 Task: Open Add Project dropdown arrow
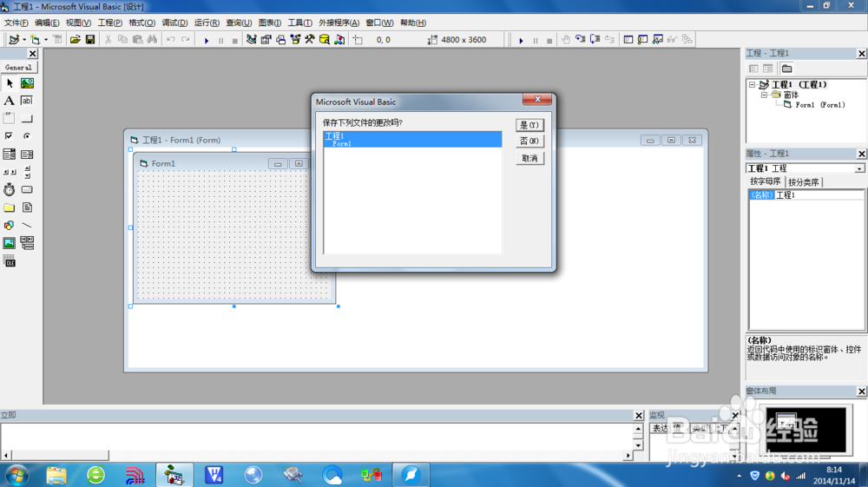23,40
